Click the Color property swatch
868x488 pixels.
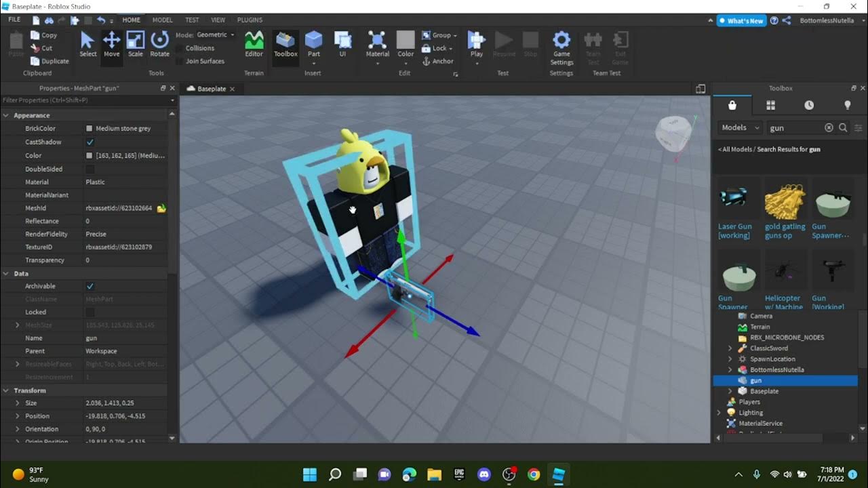(x=90, y=156)
